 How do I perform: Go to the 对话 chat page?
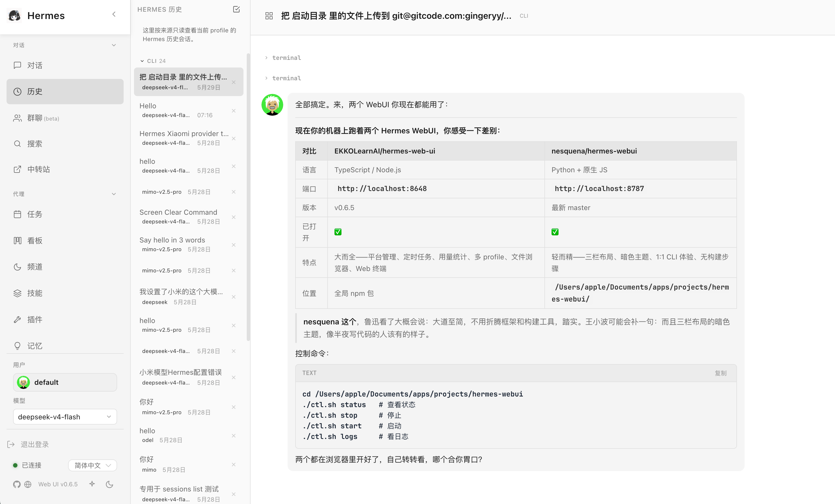pyautogui.click(x=65, y=65)
